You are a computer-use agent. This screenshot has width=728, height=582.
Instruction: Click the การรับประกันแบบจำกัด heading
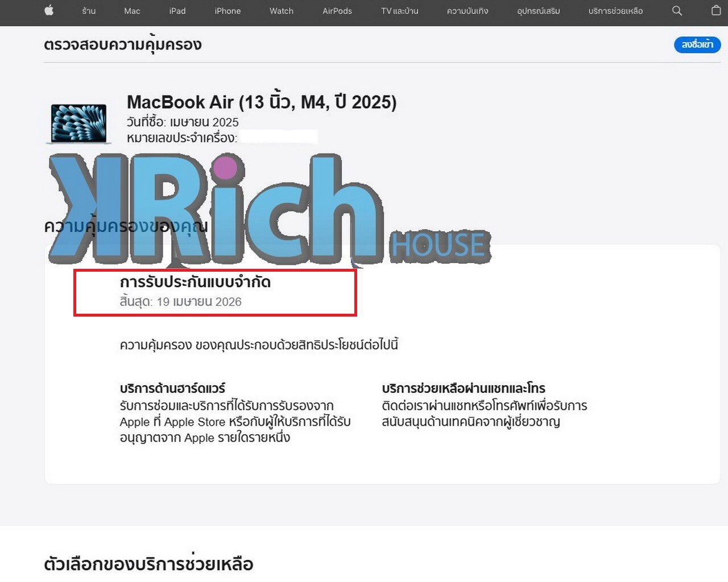point(195,282)
